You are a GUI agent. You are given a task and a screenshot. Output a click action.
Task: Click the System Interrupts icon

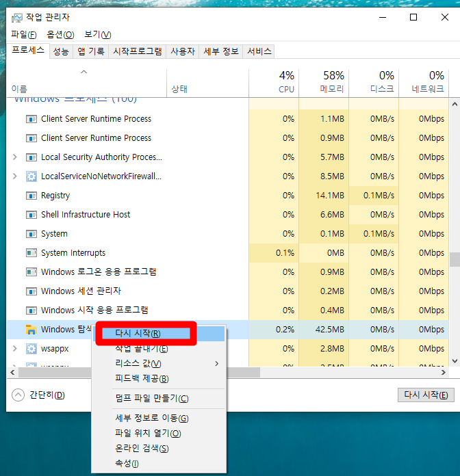31,253
